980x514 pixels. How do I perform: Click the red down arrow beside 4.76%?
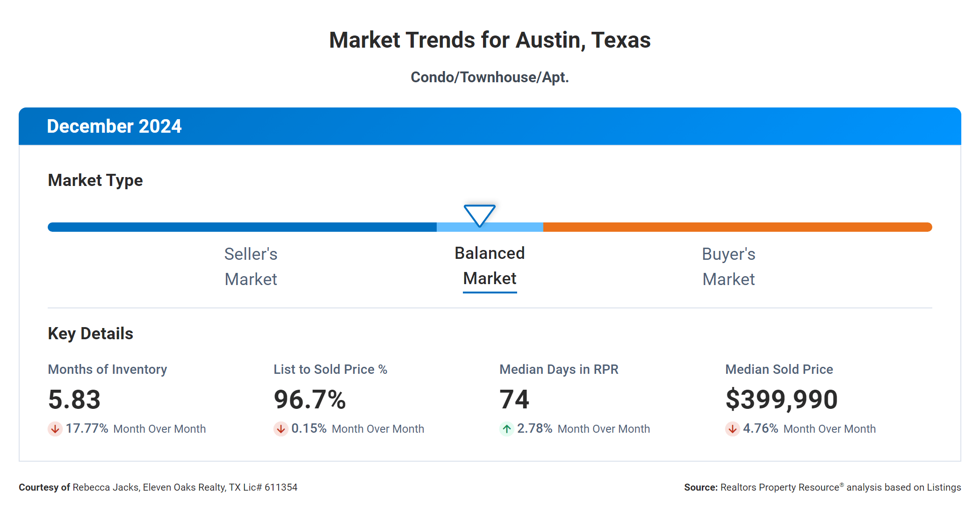point(732,428)
